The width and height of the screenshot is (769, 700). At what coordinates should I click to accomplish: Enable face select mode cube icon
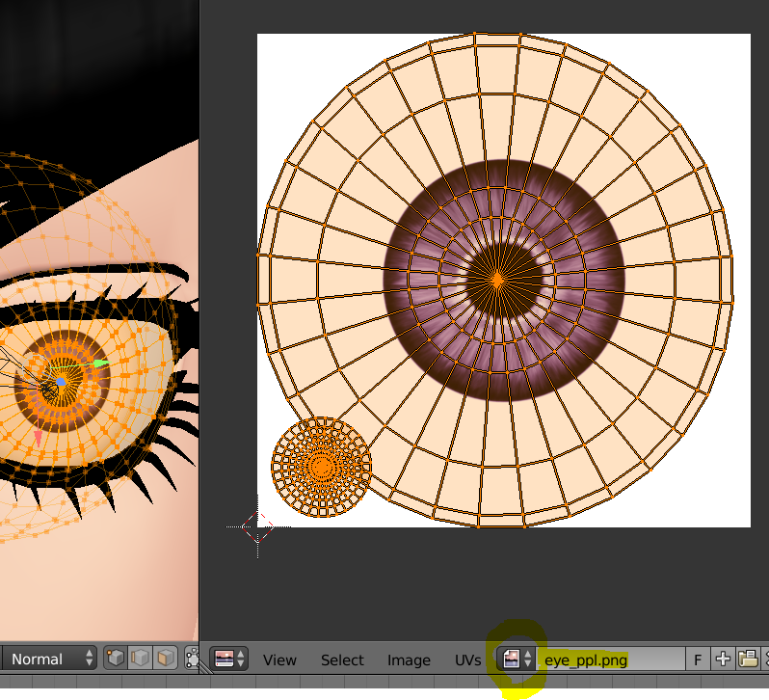pos(166,659)
